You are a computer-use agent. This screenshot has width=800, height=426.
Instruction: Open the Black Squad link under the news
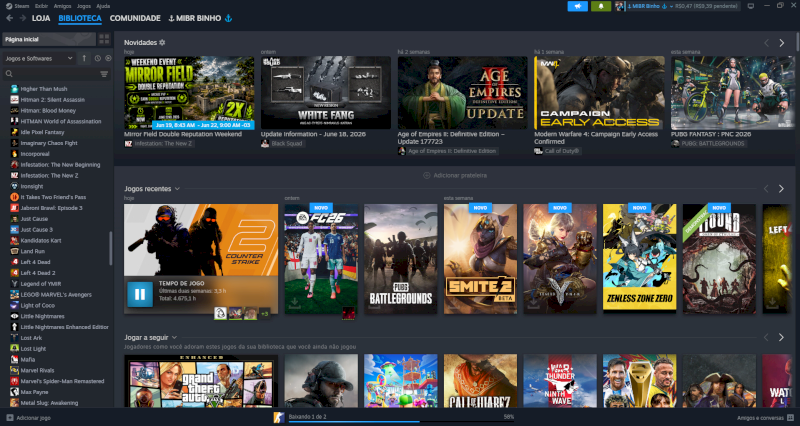point(287,143)
